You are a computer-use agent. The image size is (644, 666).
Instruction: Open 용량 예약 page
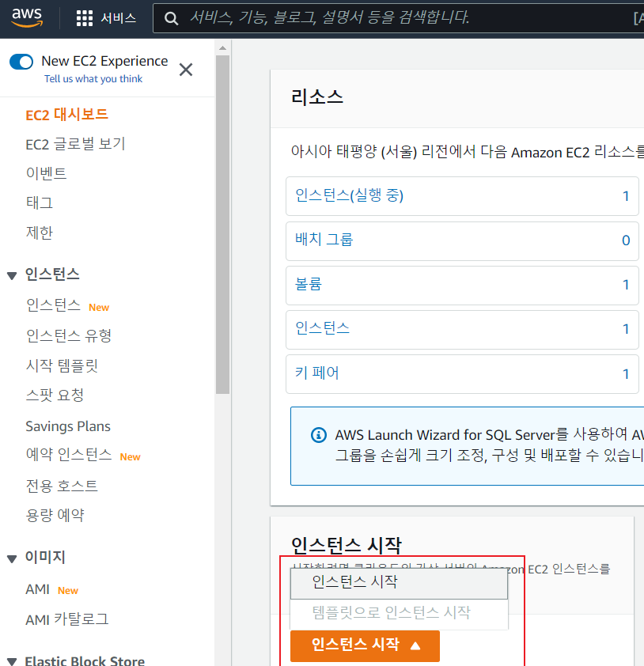click(55, 515)
